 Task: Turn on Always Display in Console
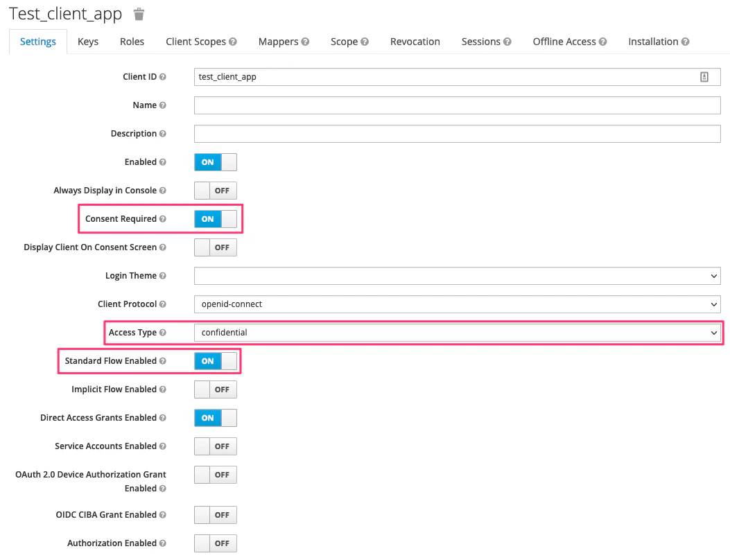(x=216, y=191)
